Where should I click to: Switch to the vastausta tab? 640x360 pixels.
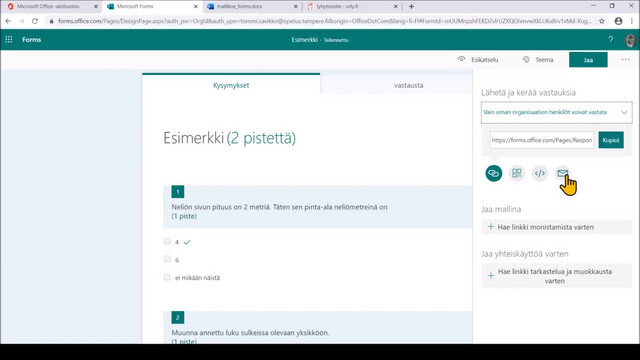(x=408, y=85)
